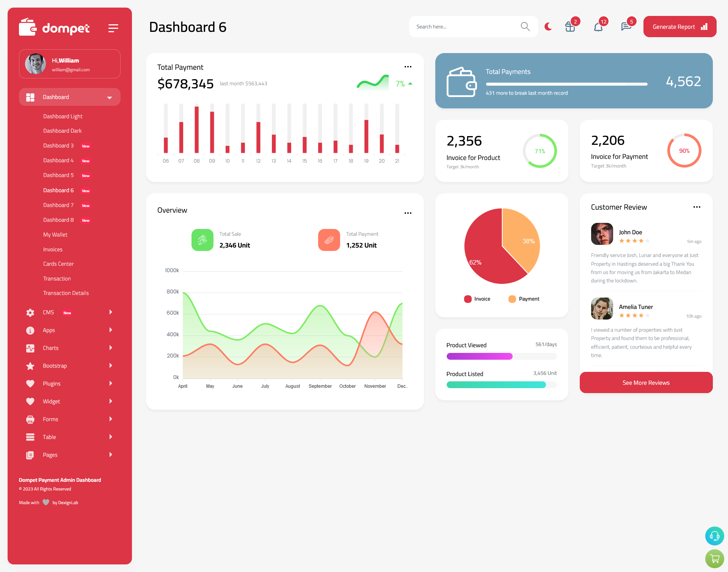728x572 pixels.
Task: Toggle dark mode via moon icon
Action: click(548, 27)
